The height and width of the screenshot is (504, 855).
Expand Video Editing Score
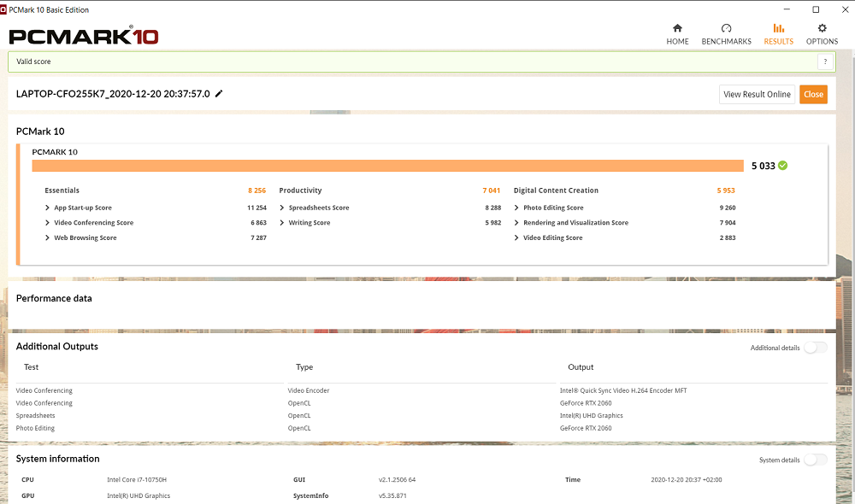516,238
